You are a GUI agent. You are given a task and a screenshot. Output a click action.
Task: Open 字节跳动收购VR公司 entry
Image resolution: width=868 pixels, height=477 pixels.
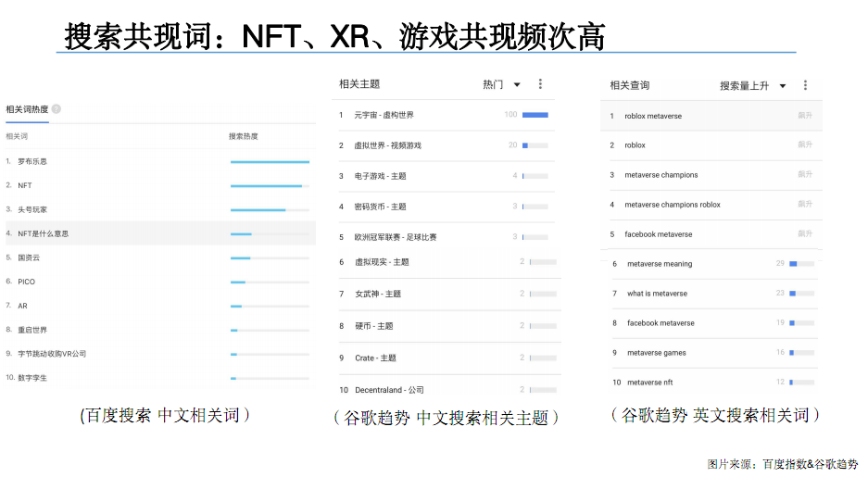pyautogui.click(x=52, y=354)
